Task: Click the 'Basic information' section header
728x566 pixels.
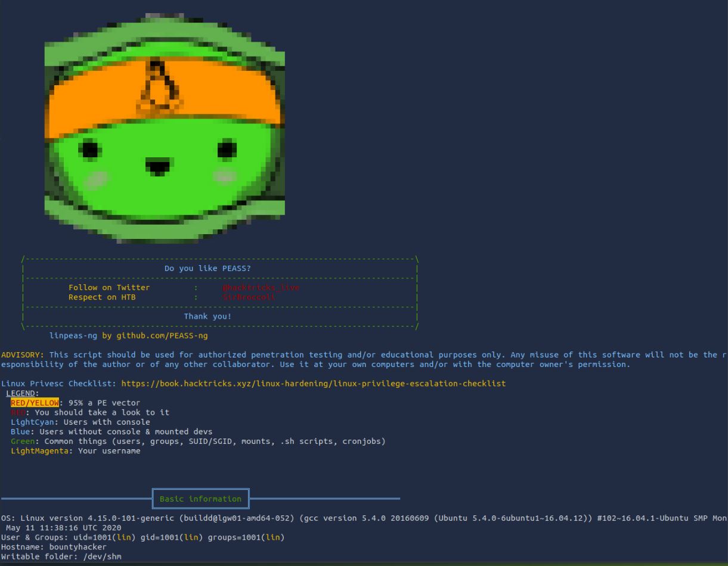Action: coord(200,499)
